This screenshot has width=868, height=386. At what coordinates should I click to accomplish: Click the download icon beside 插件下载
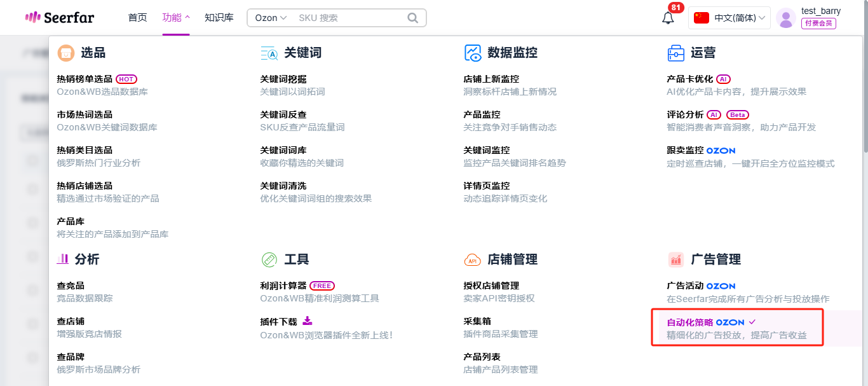[307, 321]
